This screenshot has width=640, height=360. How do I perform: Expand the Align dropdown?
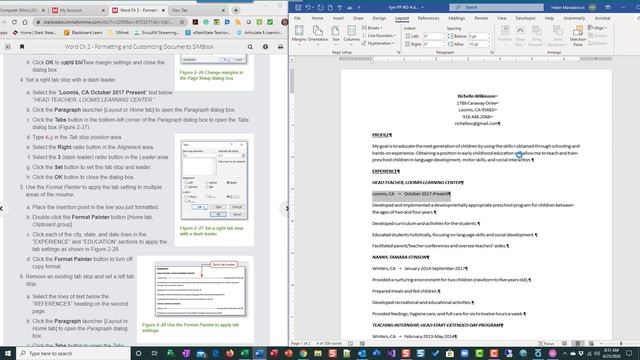point(597,28)
